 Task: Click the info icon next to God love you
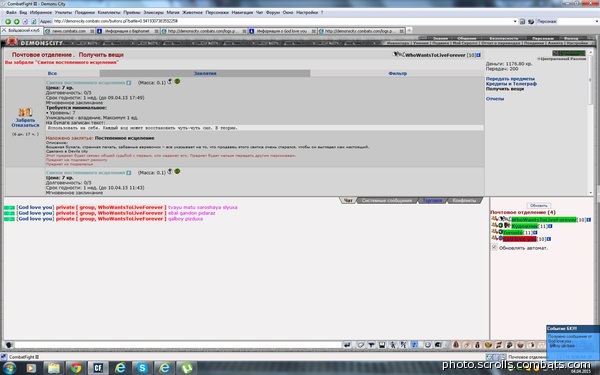coord(549,239)
